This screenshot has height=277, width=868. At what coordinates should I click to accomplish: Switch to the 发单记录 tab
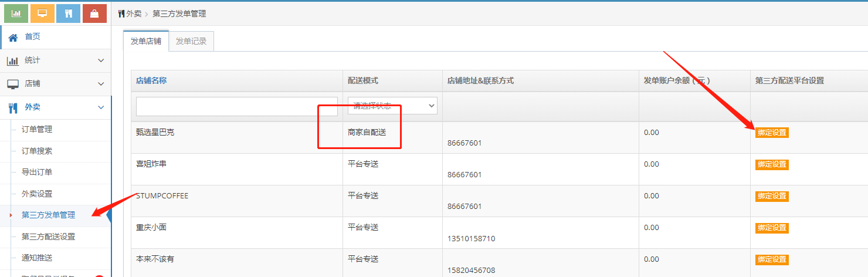click(191, 41)
